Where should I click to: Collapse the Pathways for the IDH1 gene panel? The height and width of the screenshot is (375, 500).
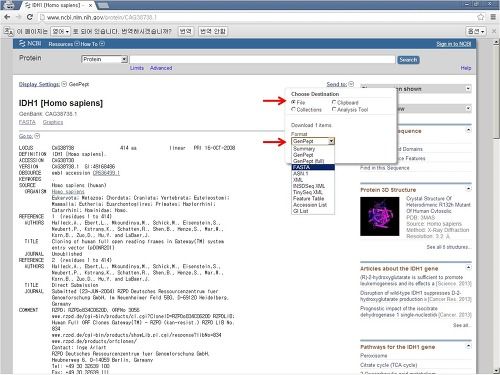pyautogui.click(x=468, y=346)
